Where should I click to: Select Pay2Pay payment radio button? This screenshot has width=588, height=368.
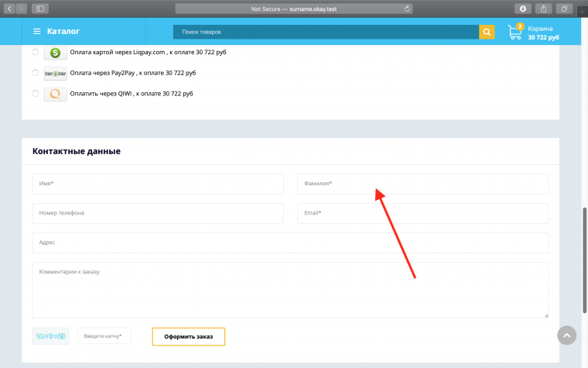coord(36,73)
